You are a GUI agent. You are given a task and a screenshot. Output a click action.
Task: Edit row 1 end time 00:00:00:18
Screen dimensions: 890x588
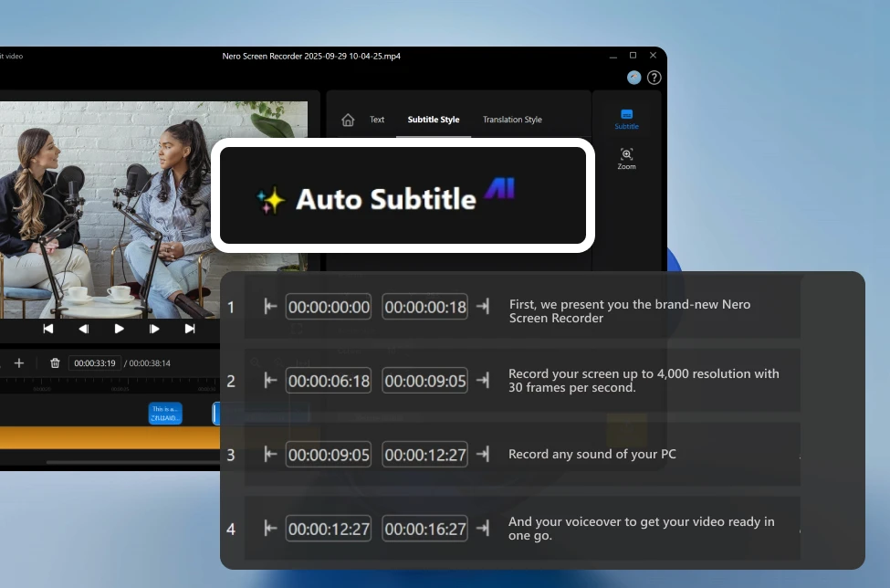pyautogui.click(x=425, y=307)
